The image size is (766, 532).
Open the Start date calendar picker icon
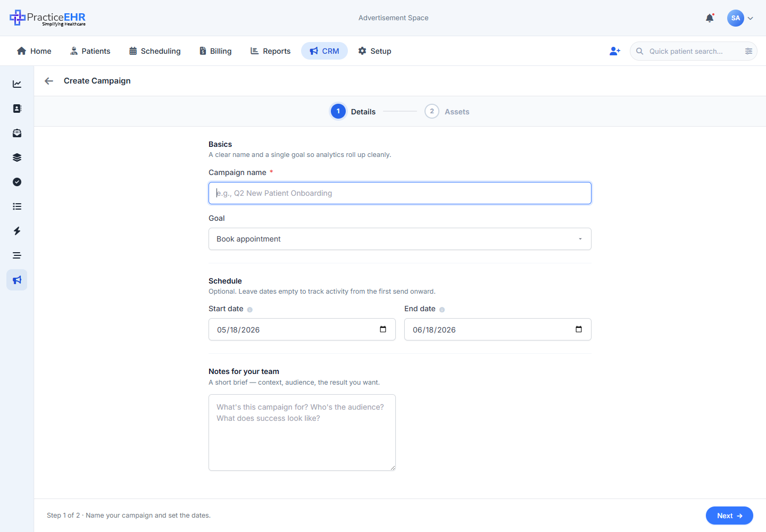coord(383,329)
